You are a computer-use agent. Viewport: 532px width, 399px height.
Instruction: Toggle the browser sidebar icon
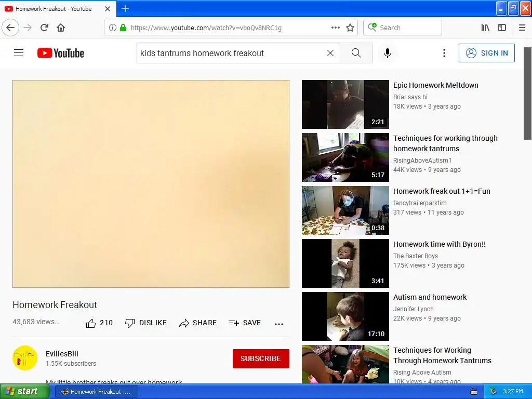coord(502,28)
